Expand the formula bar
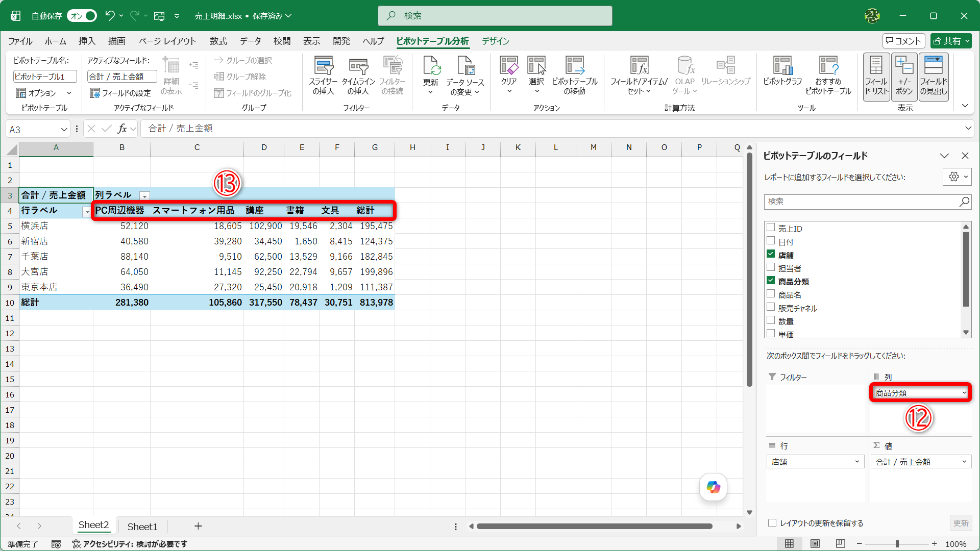Viewport: 980px width, 551px height. click(968, 128)
